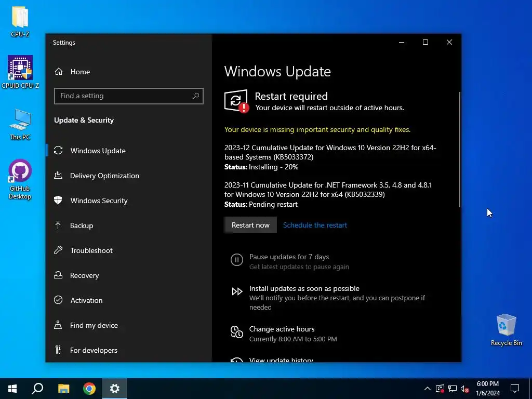
Task: Click the Schedule the restart link
Action: point(315,225)
